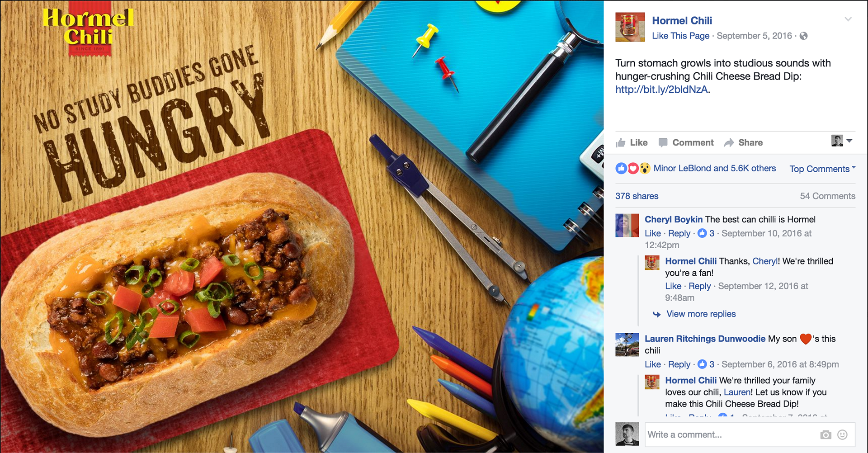The image size is (868, 453).
Task: Click the Like This Page link
Action: point(680,36)
